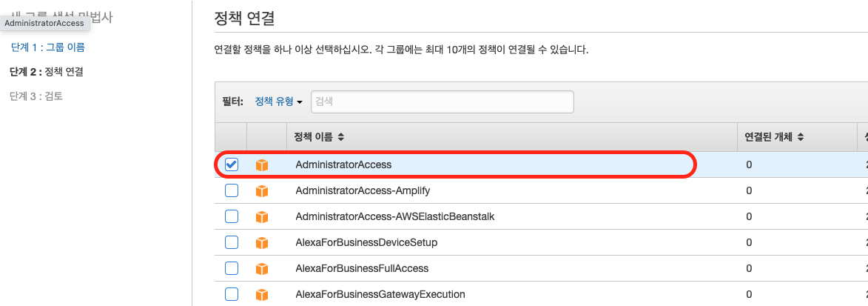This screenshot has height=306, width=868.
Task: Click the AdministratorAccess-Amplify policy name
Action: [363, 190]
